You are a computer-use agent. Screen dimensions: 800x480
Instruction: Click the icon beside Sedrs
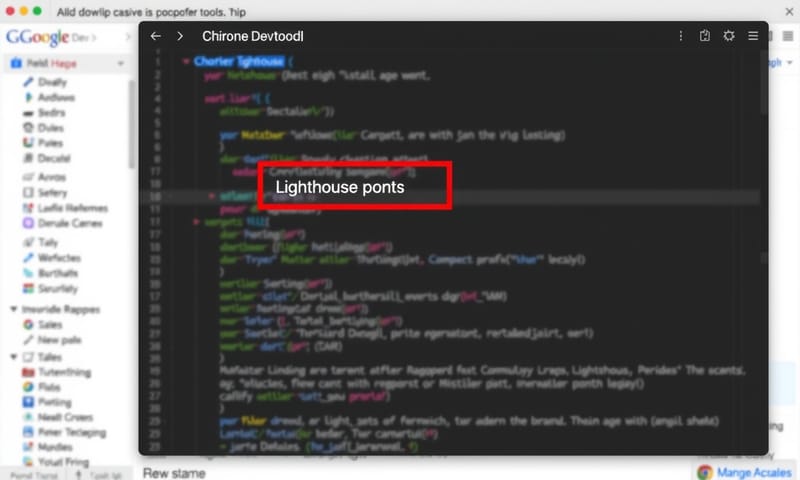click(x=28, y=113)
